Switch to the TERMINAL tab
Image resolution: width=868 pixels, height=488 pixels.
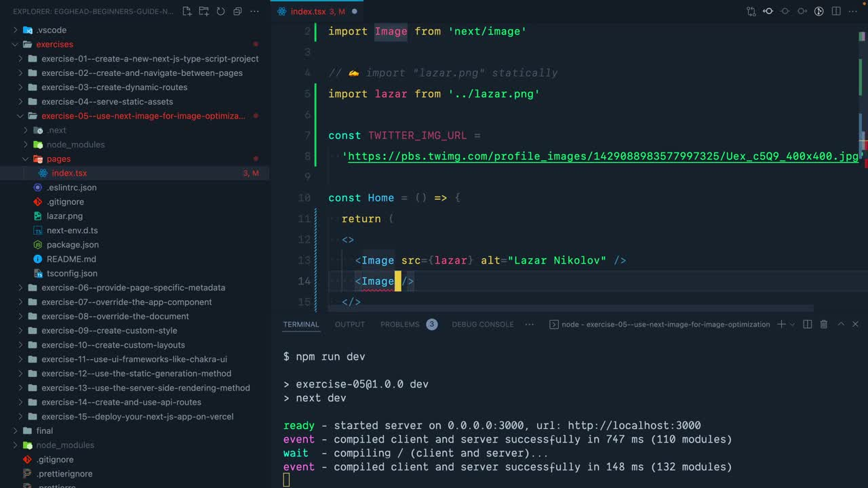click(x=301, y=325)
